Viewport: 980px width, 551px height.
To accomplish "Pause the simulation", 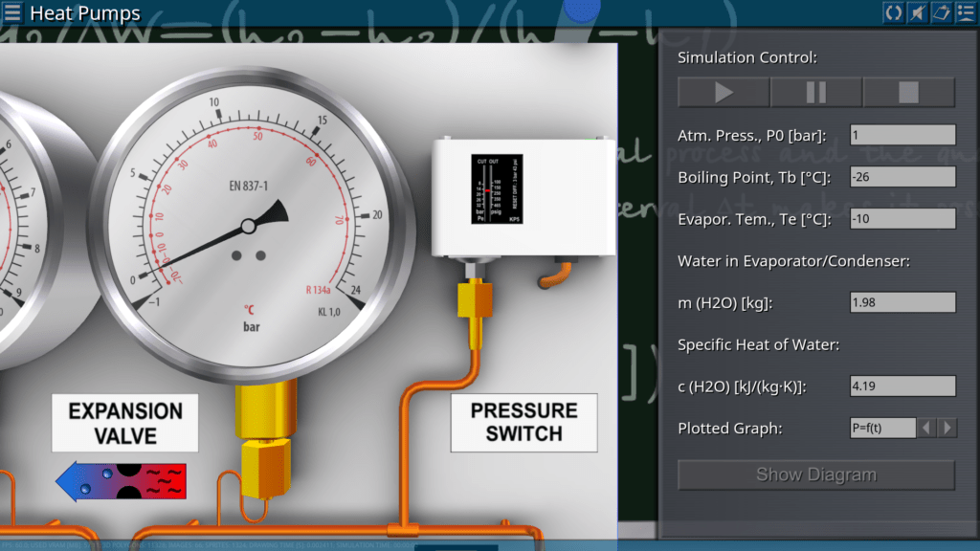I will 815,93.
